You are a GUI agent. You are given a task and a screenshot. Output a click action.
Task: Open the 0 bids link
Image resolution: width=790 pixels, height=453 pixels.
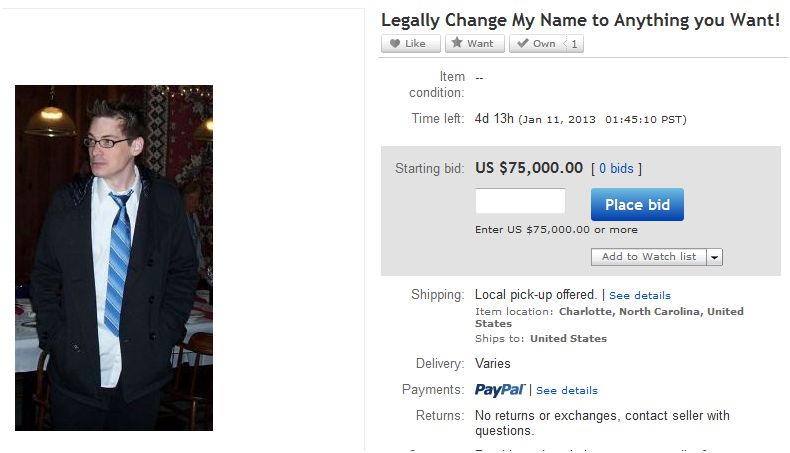616,168
